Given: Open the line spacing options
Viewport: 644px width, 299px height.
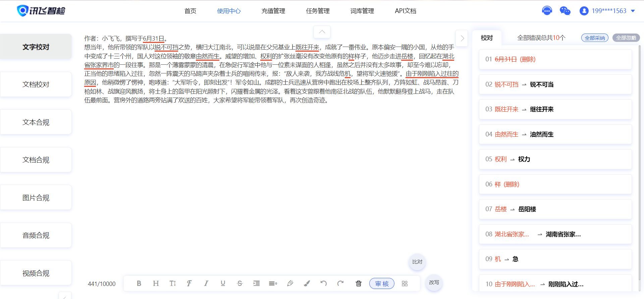Looking at the screenshot, I should click(x=273, y=284).
